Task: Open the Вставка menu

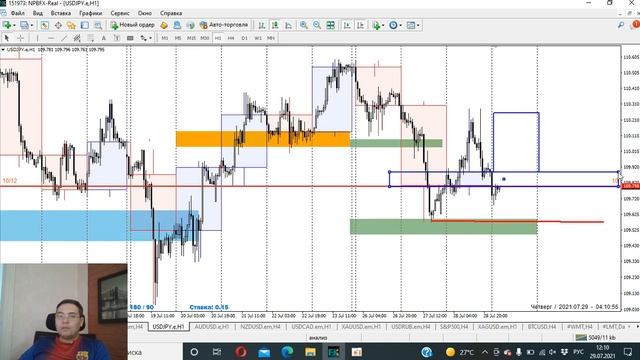Action: 61,13
